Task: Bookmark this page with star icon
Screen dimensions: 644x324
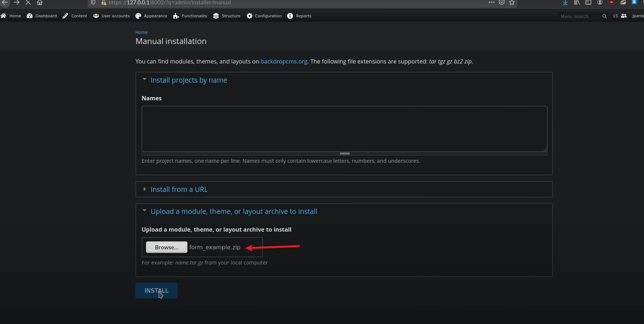Action: [x=512, y=3]
